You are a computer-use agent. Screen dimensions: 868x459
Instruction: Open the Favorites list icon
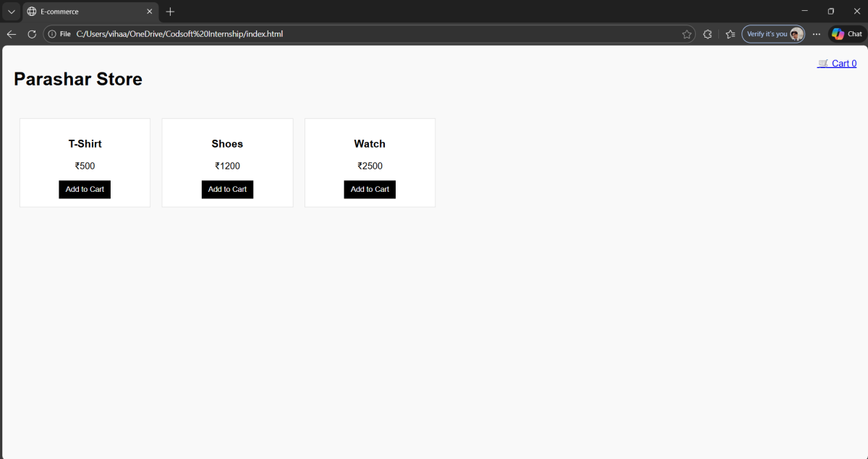730,34
